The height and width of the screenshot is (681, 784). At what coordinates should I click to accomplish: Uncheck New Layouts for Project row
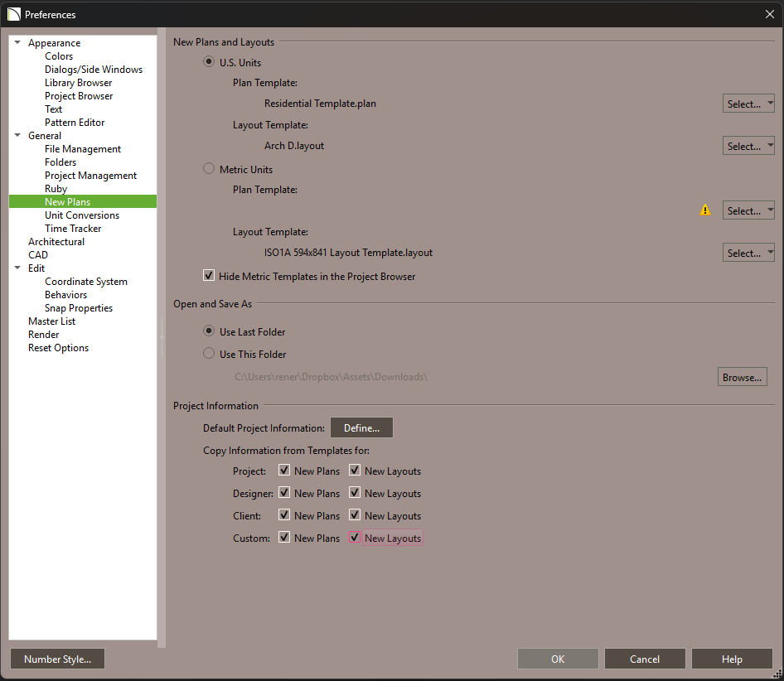(355, 471)
